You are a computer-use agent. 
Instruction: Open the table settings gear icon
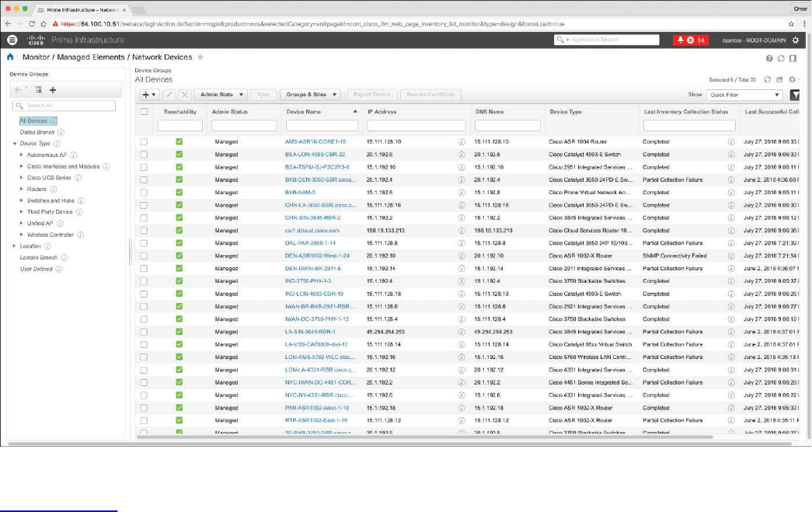tap(793, 79)
